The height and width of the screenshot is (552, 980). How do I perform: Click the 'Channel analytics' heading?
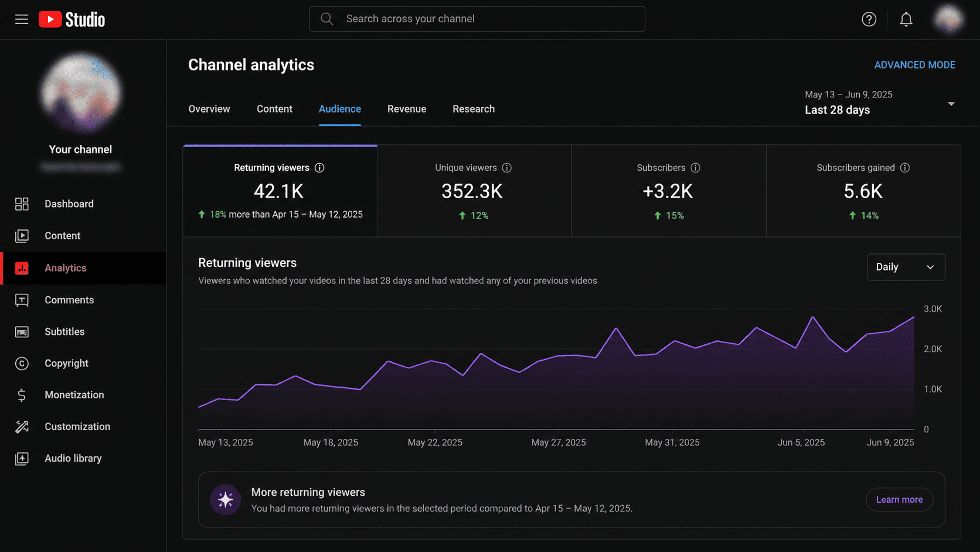coord(251,65)
